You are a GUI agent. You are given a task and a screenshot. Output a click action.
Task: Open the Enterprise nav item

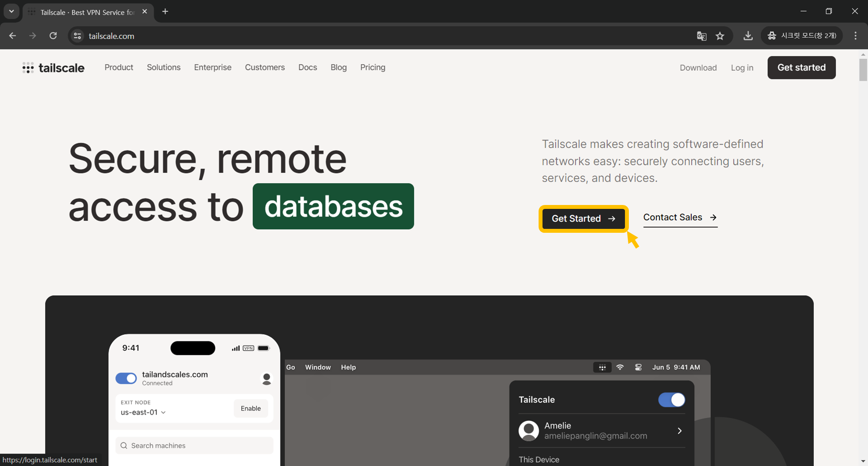pos(213,67)
